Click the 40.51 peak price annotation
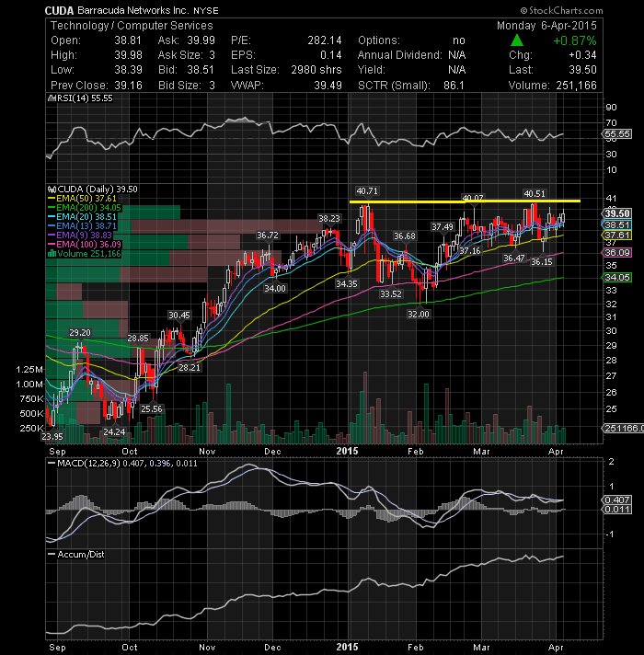 535,194
